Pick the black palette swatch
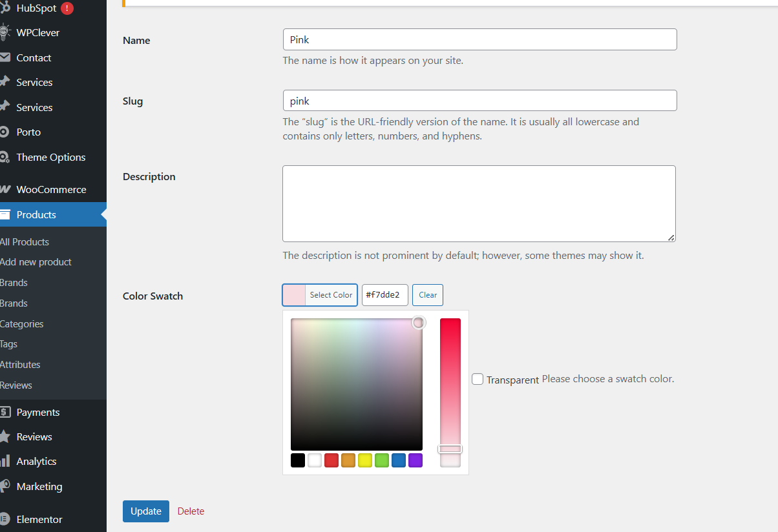 298,460
